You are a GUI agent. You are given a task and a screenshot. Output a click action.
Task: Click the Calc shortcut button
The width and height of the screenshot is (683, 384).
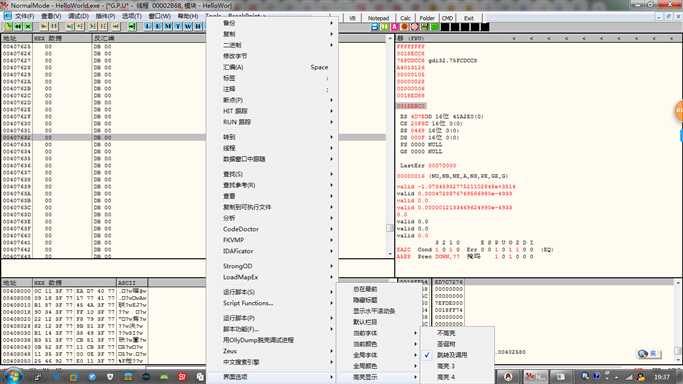(x=405, y=18)
